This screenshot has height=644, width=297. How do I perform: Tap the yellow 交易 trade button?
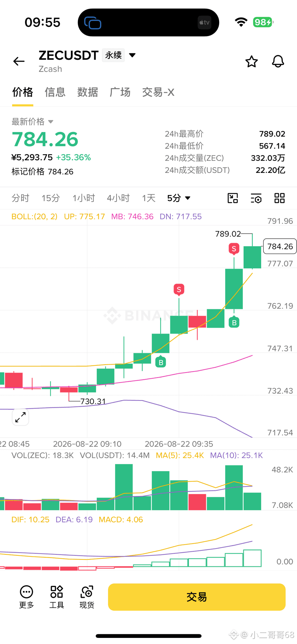coord(197,597)
